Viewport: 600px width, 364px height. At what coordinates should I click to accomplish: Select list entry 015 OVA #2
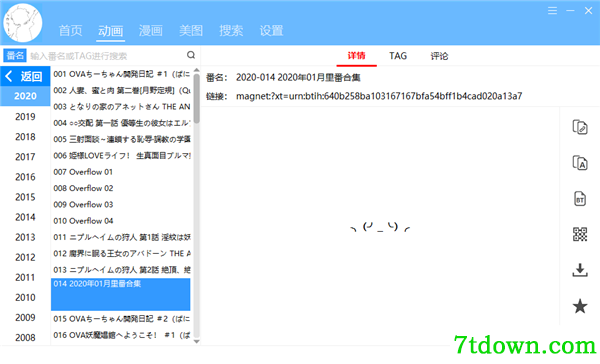pyautogui.click(x=121, y=319)
